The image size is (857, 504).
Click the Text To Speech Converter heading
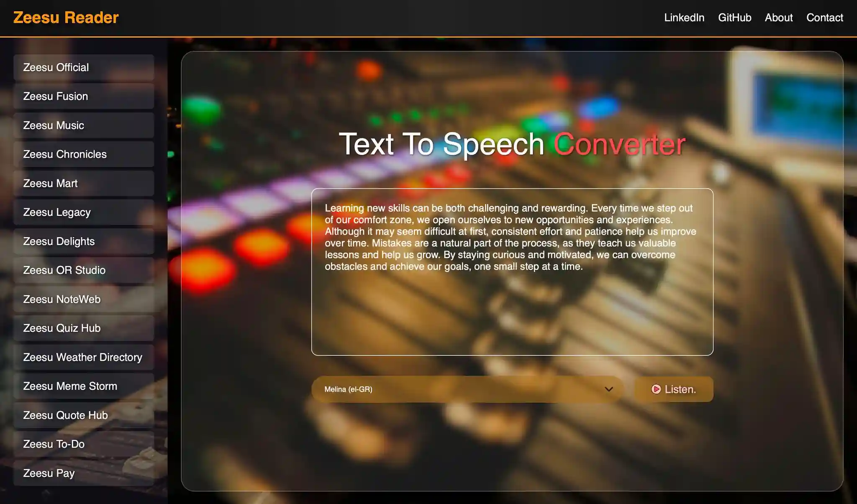point(512,144)
